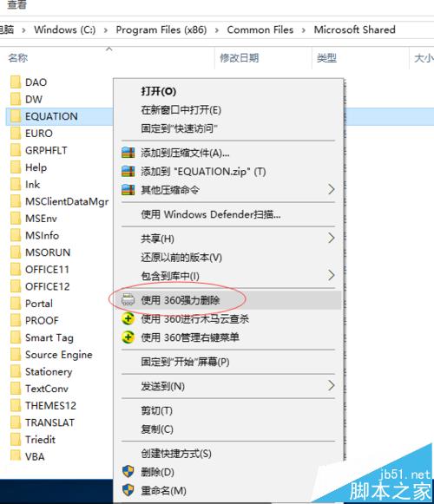Click the Help folder icon
The width and height of the screenshot is (434, 504).
pos(16,167)
